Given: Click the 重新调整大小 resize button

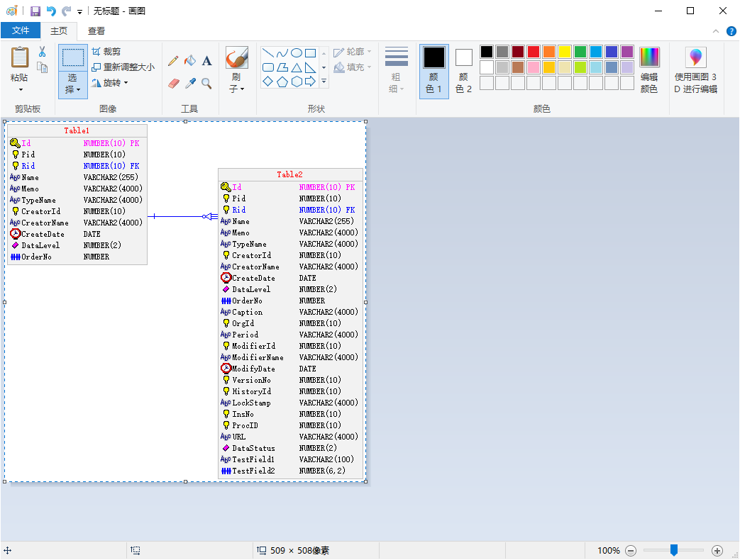Looking at the screenshot, I should (x=123, y=67).
